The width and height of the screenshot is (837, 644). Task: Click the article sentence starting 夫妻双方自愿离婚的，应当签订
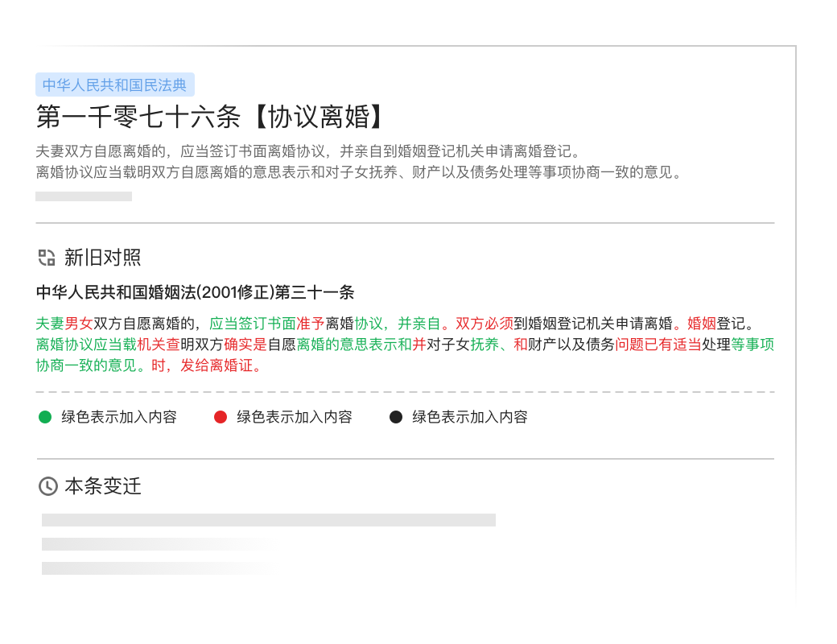(x=308, y=151)
